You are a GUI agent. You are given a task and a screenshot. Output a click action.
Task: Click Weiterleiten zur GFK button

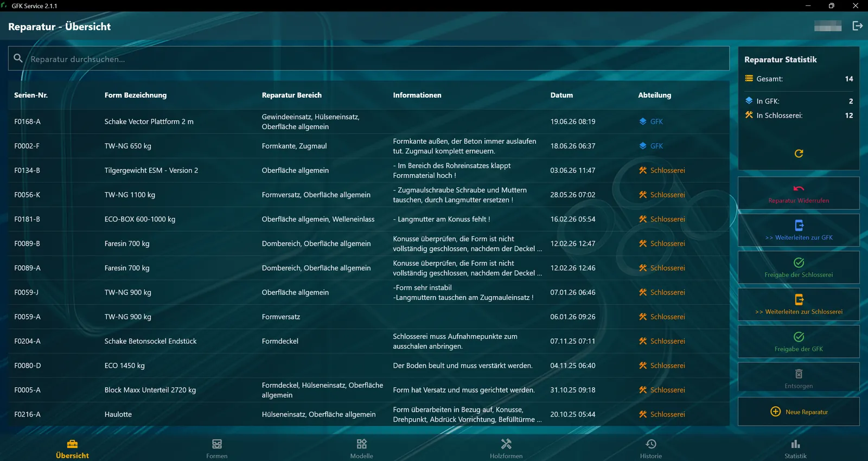pyautogui.click(x=799, y=230)
